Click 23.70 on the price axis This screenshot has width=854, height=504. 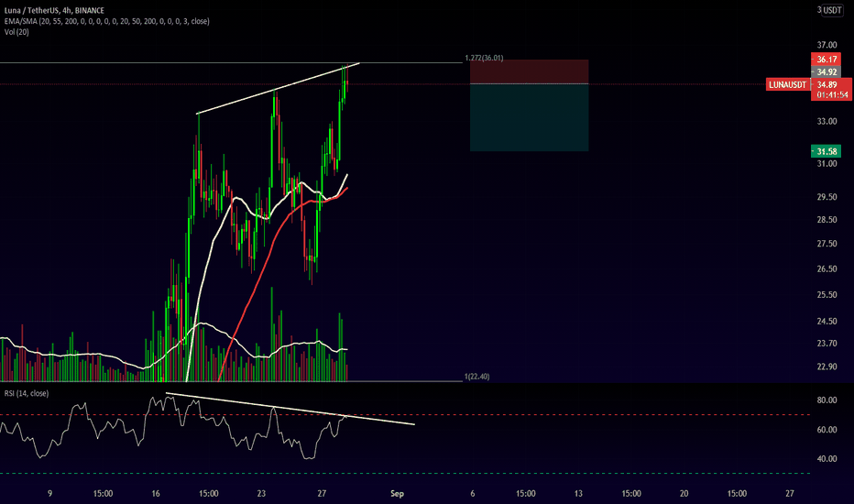pos(827,344)
